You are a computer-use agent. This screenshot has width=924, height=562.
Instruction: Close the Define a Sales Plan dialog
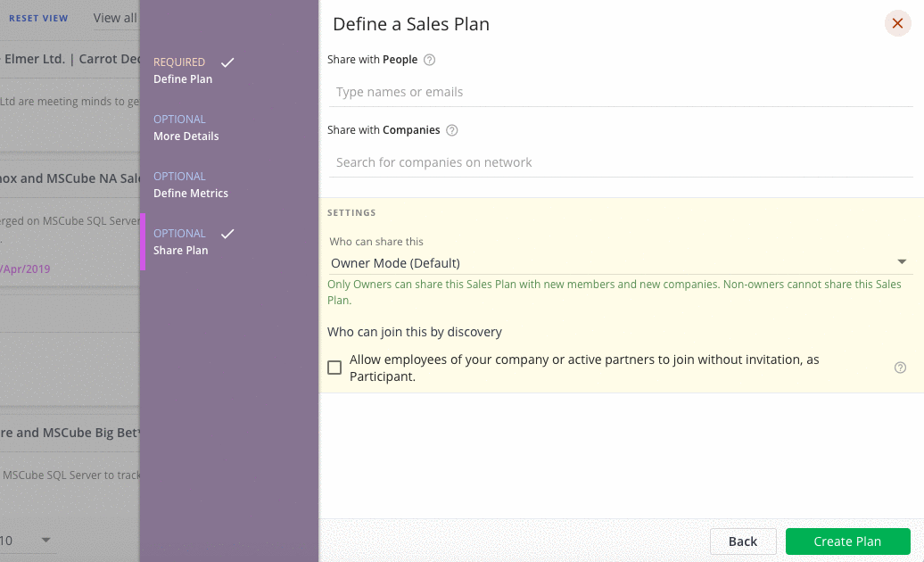(x=897, y=24)
